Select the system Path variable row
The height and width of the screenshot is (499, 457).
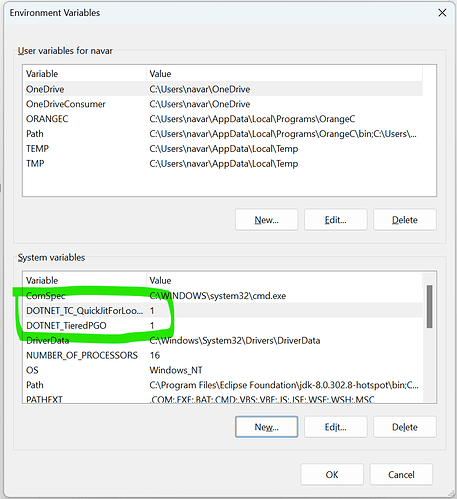tap(224, 385)
